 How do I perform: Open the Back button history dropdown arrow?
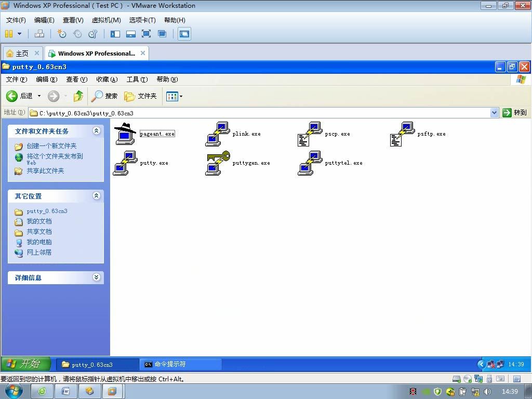tap(39, 96)
